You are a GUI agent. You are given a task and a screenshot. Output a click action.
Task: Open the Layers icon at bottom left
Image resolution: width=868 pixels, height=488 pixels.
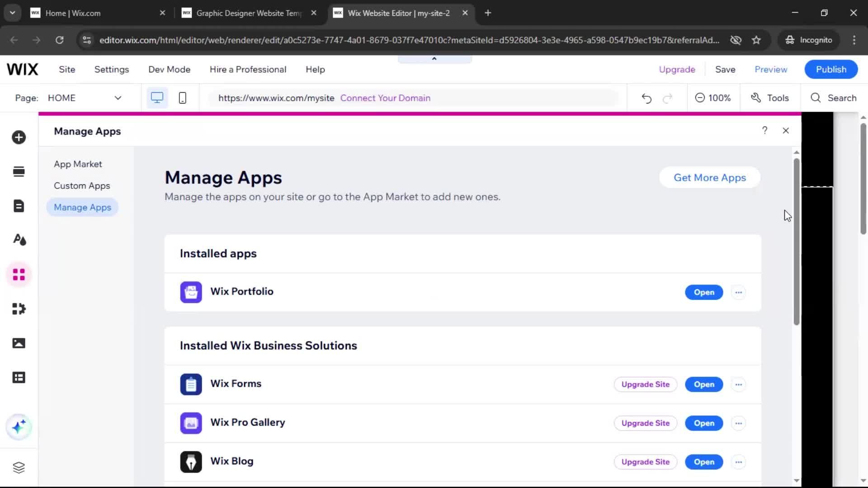click(19, 467)
